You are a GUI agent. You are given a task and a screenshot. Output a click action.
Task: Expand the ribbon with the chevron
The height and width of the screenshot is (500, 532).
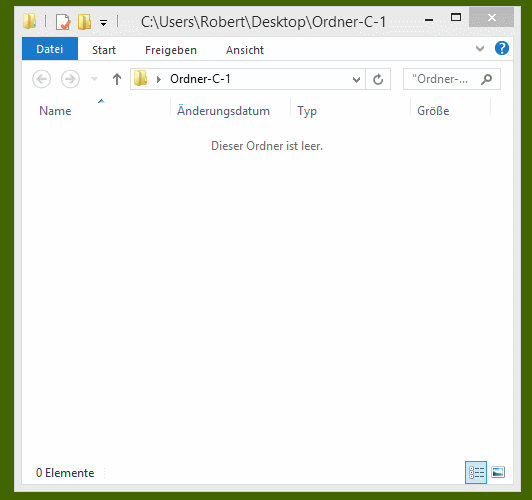click(480, 49)
